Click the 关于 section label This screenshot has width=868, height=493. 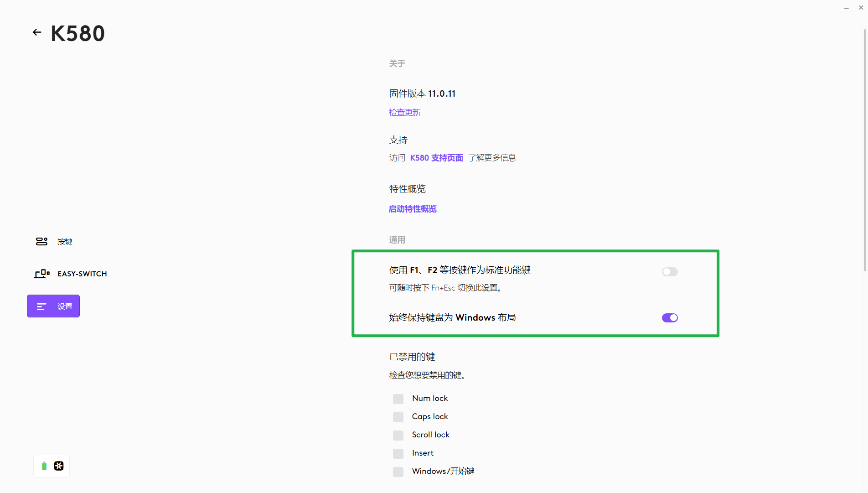[397, 63]
